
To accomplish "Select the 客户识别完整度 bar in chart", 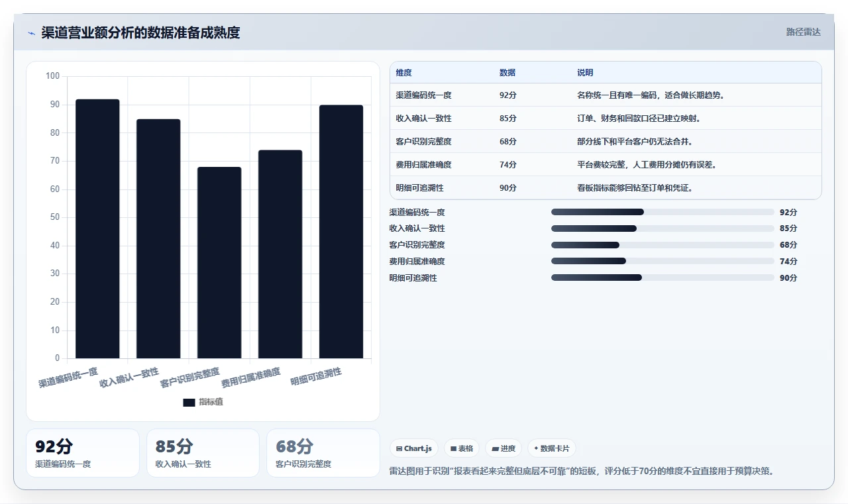I will (x=219, y=263).
